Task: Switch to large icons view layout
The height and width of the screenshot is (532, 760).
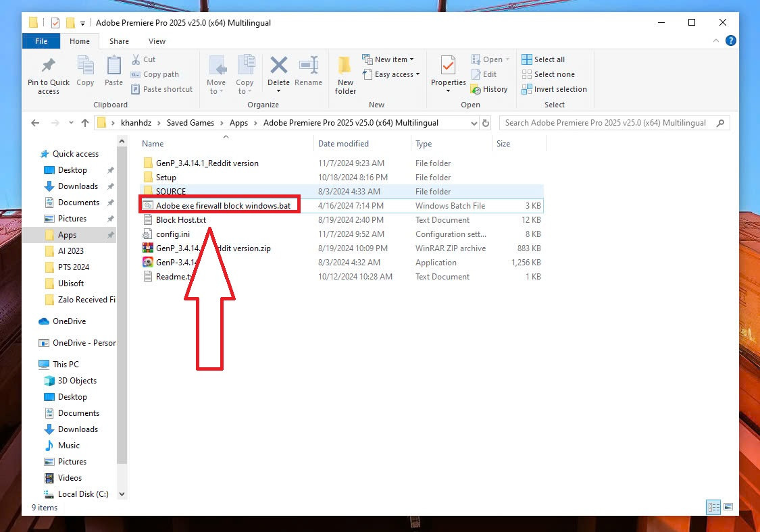Action: click(x=728, y=507)
